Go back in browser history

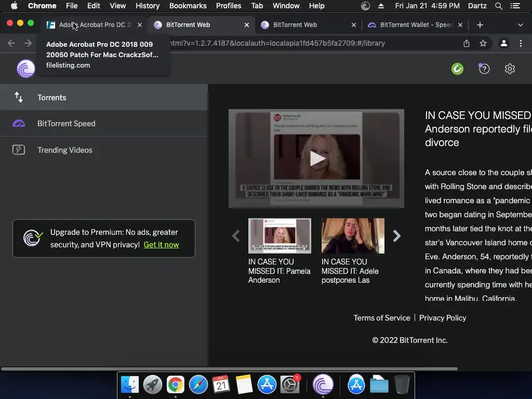[x=11, y=43]
